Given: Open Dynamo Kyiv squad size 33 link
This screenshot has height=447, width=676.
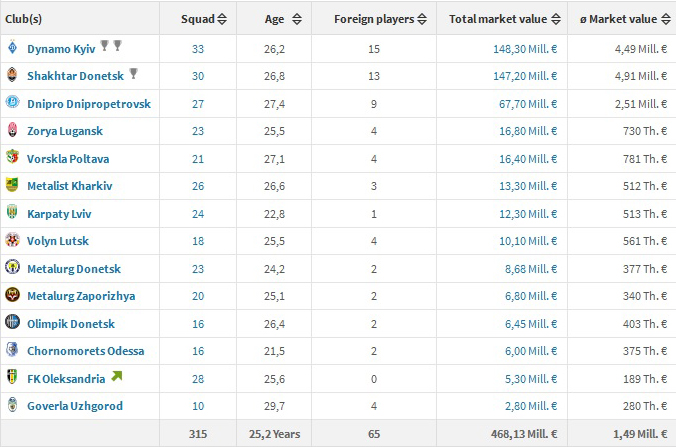Looking at the screenshot, I should pos(196,48).
